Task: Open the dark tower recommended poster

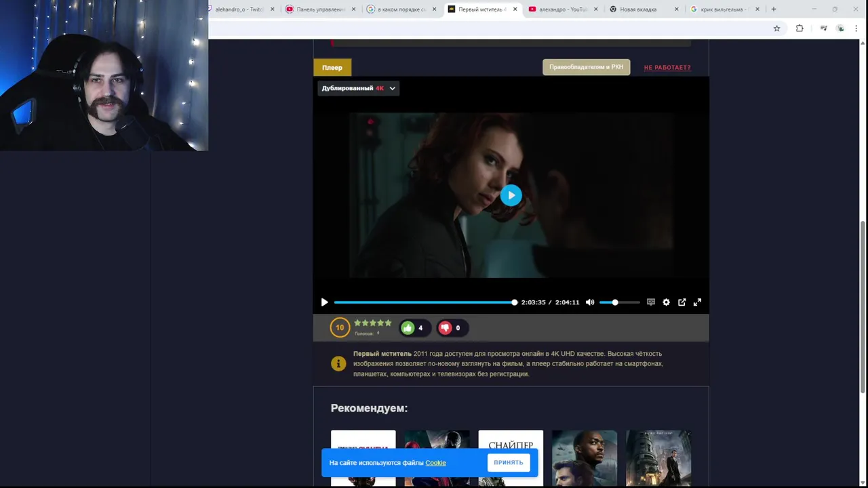Action: (658, 457)
